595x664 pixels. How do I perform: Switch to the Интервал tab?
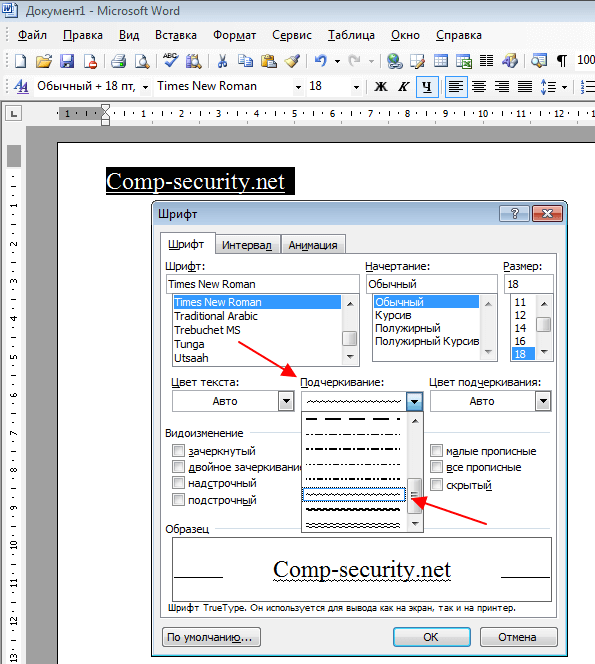(247, 245)
